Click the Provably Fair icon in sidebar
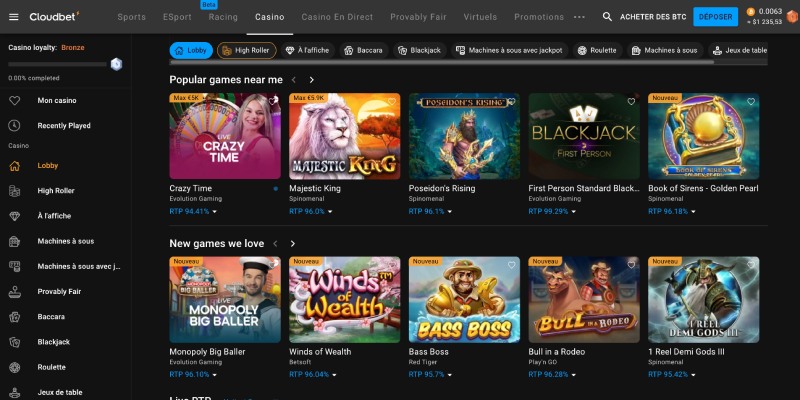Screen dimensions: 800x400 (x=14, y=292)
